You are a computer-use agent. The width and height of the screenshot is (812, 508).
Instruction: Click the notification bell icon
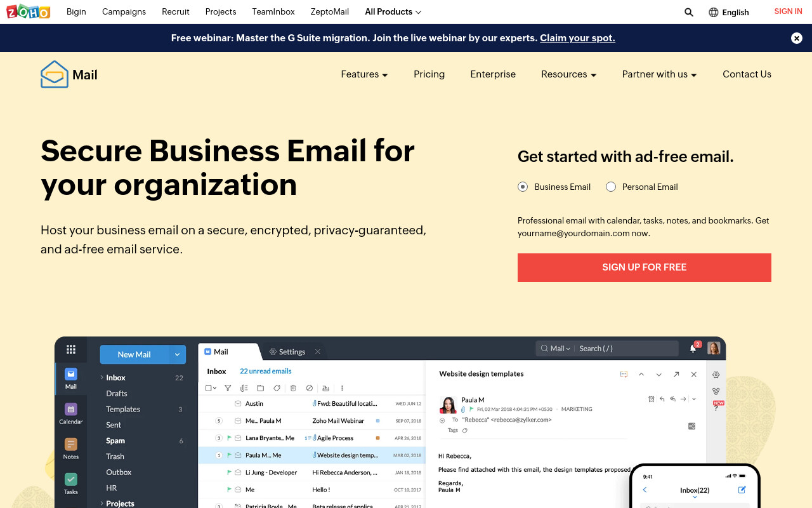[693, 349]
